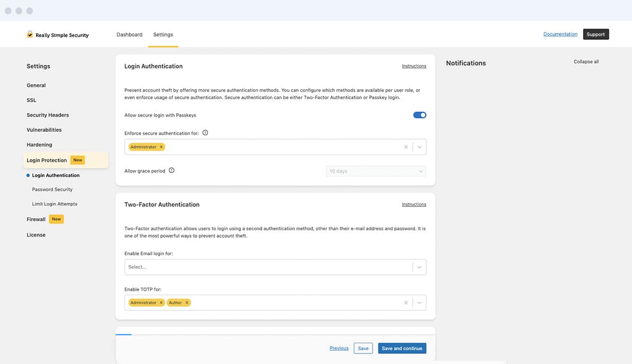Open Instructions link for Two-Factor Authentication

pyautogui.click(x=413, y=204)
